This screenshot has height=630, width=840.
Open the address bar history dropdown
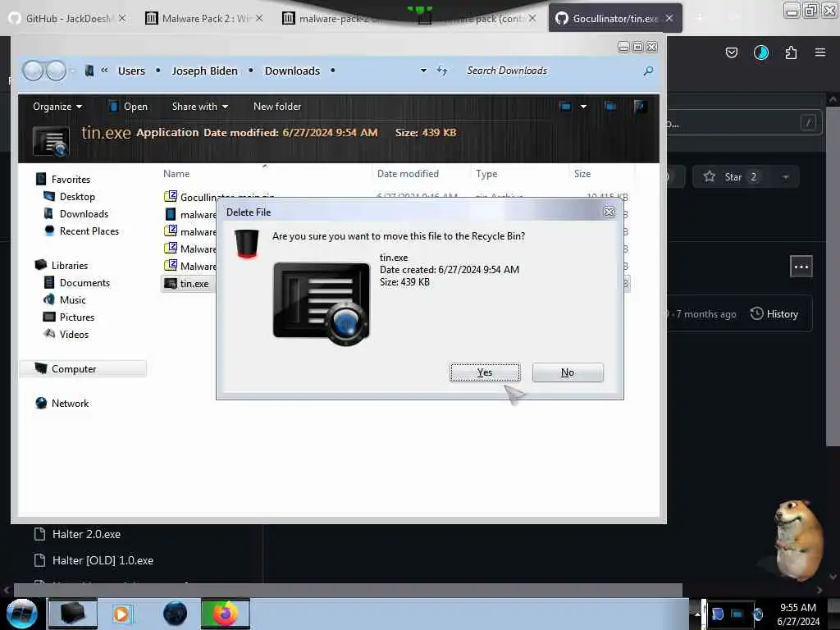pos(423,71)
